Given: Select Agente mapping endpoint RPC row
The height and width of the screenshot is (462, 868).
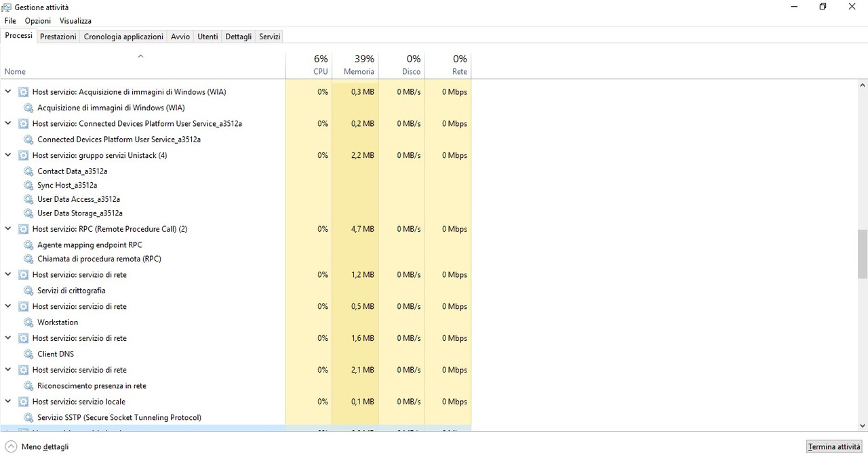Looking at the screenshot, I should [x=235, y=245].
